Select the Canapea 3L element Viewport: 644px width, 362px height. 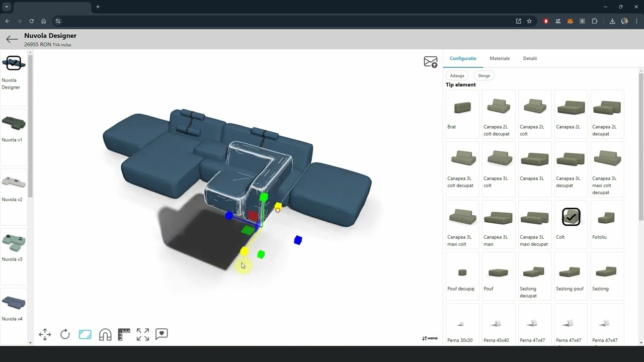pos(535,168)
